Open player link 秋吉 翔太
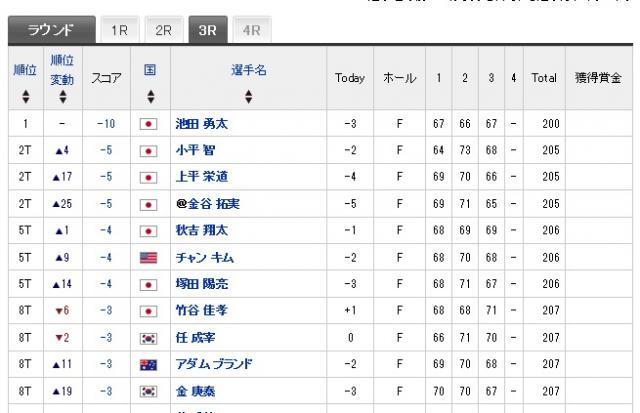 [202, 230]
